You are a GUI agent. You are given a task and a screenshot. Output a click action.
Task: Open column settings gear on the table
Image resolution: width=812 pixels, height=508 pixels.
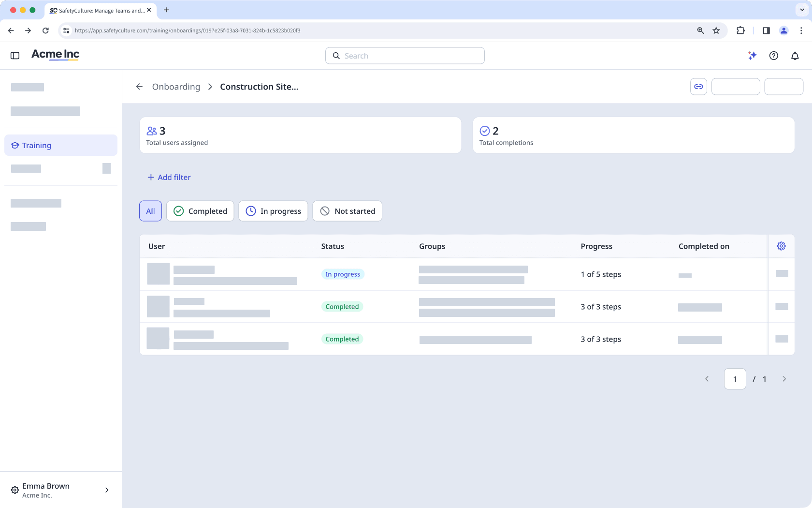(x=781, y=246)
